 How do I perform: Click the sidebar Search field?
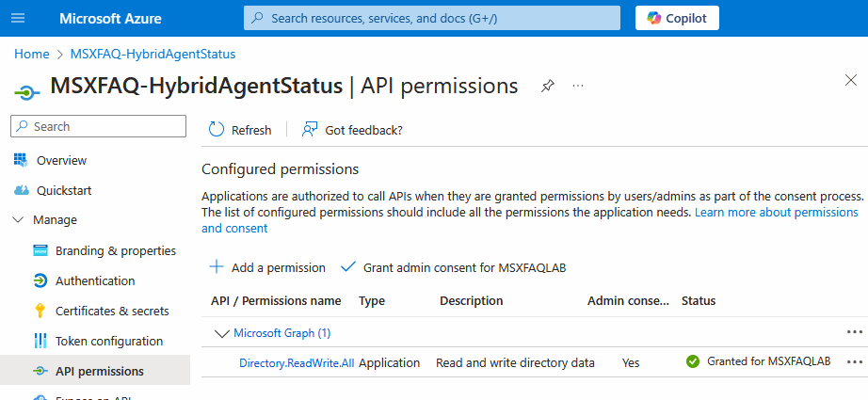99,126
